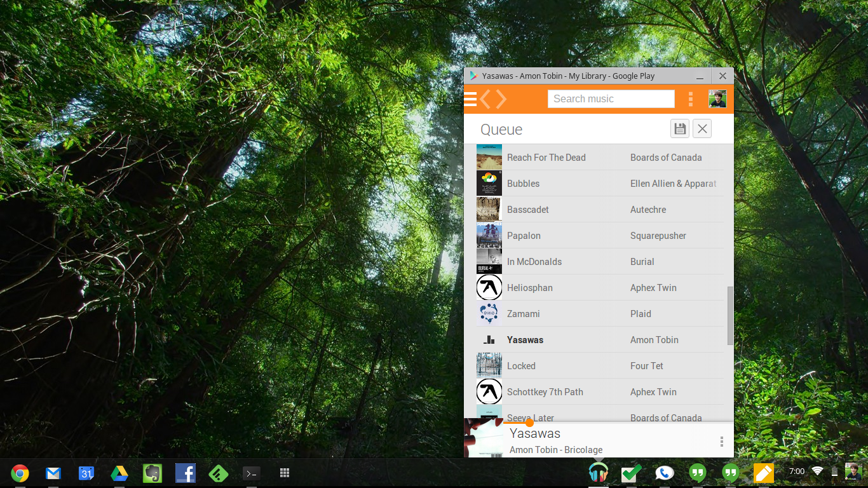This screenshot has height=488, width=868.
Task: Open the Google Play Music shelf icon
Action: (x=598, y=473)
